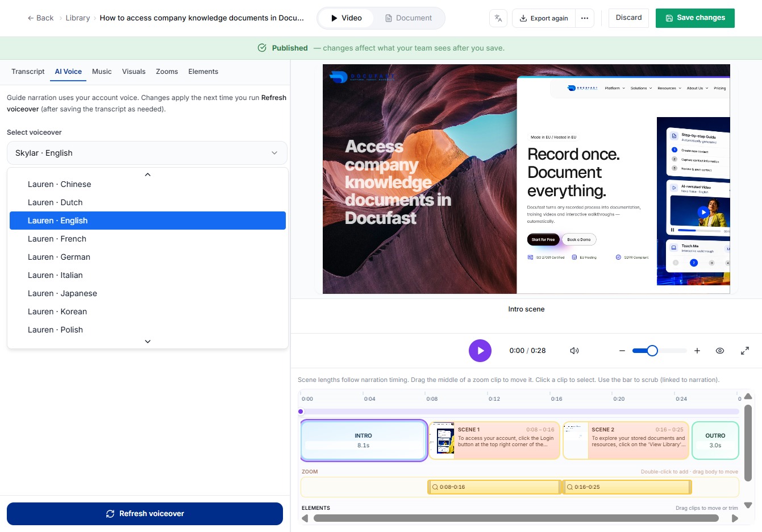Save changes to the guide

[x=695, y=18]
